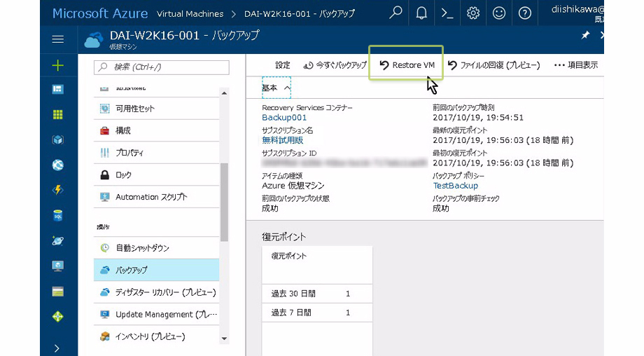Open App Services globe icon in the sidebar
This screenshot has width=644, height=356.
click(x=58, y=165)
